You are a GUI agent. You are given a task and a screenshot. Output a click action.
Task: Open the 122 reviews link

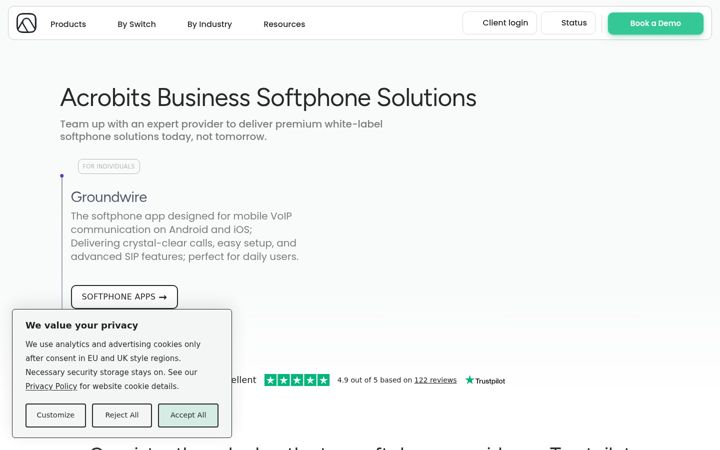(435, 380)
